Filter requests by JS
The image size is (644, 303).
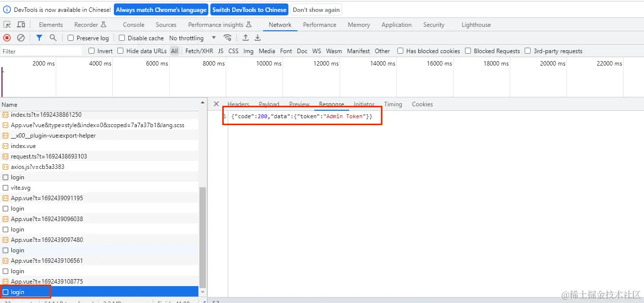coord(221,51)
